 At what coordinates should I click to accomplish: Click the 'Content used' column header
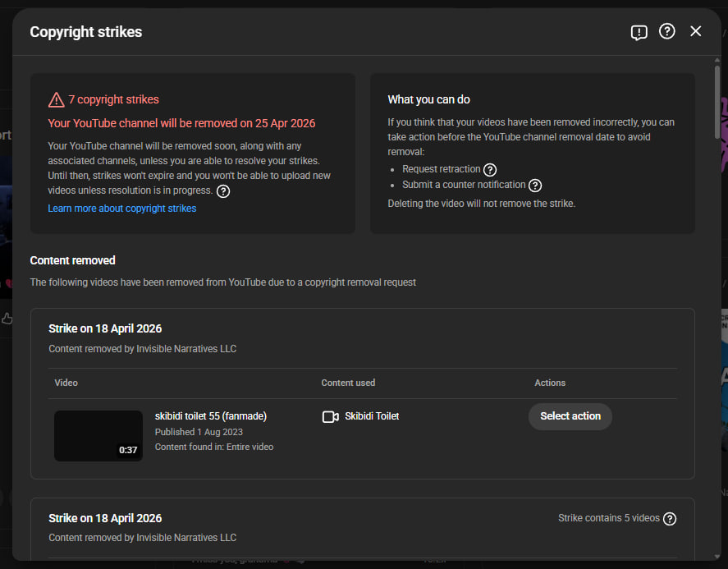348,383
